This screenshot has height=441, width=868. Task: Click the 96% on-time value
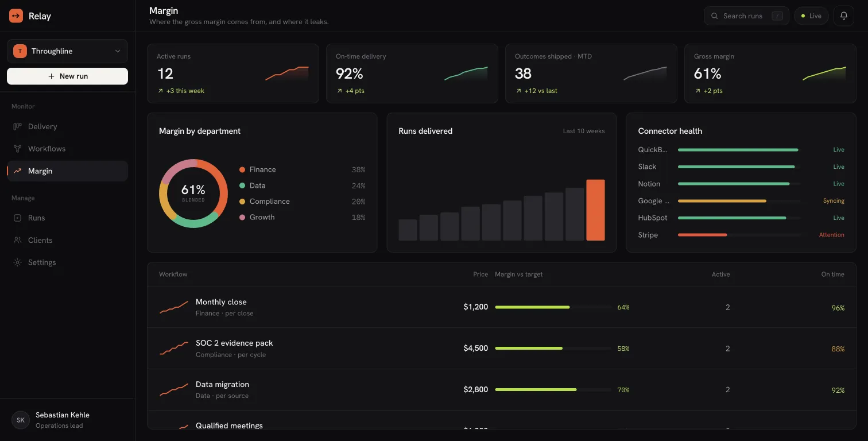pos(838,308)
